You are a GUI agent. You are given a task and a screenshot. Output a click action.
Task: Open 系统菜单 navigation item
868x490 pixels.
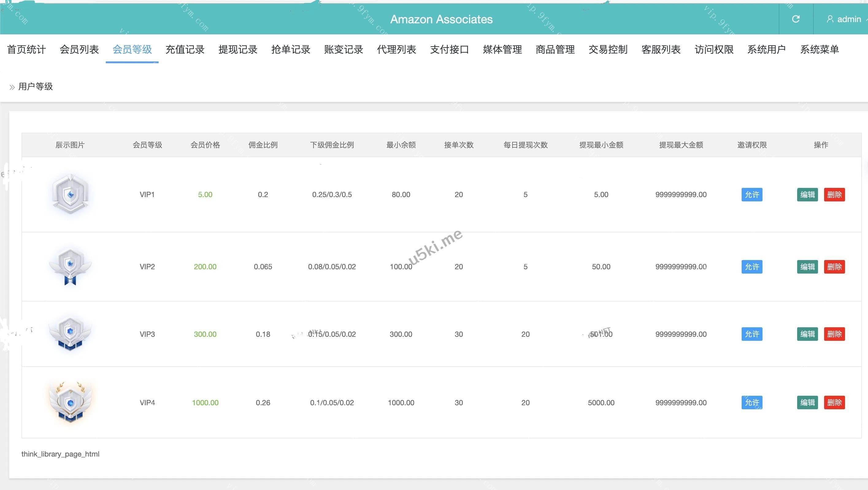tap(820, 49)
